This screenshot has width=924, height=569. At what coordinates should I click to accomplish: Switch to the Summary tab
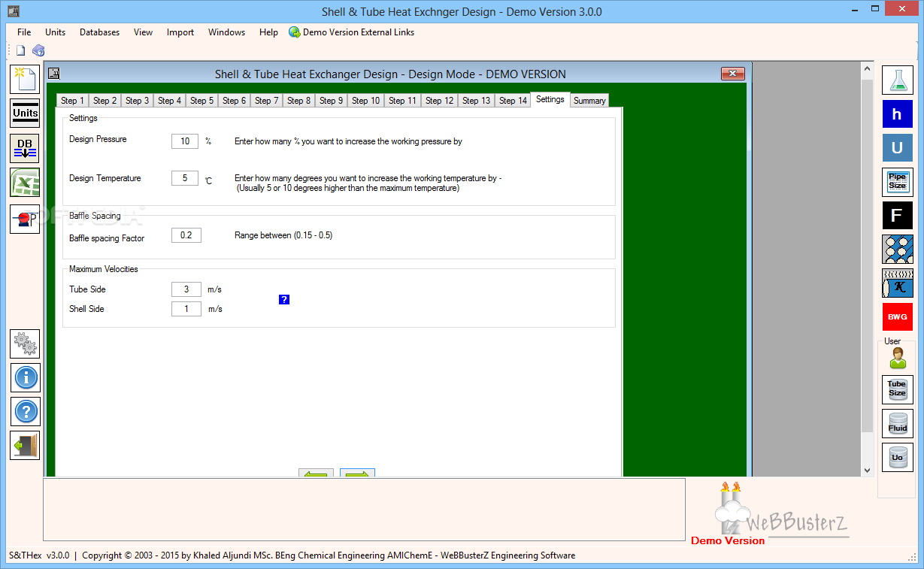point(589,101)
